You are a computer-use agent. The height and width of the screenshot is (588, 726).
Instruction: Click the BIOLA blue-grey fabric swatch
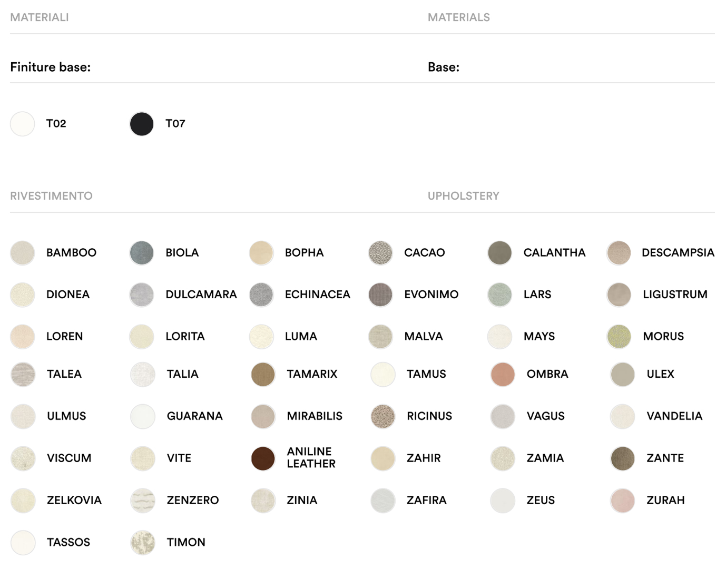pyautogui.click(x=142, y=253)
